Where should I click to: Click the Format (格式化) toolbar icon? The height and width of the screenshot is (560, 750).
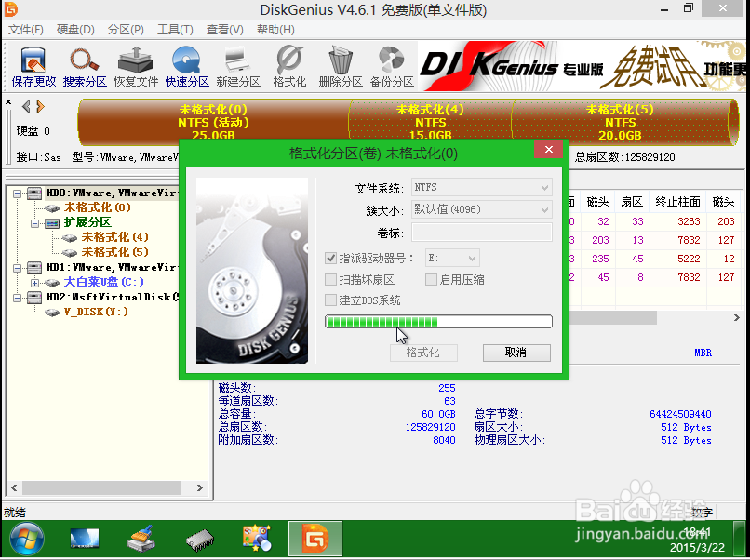coord(289,66)
